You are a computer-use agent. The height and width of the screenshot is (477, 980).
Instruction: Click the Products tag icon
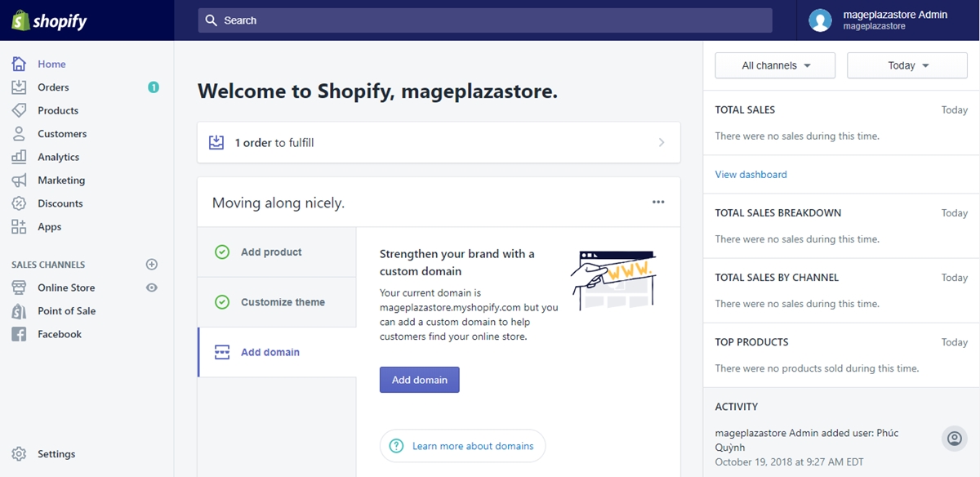pos(19,110)
